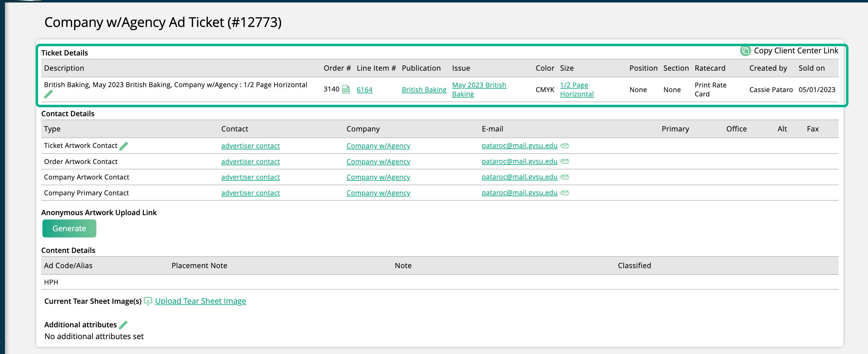Image resolution: width=868 pixels, height=354 pixels.
Task: Open Company w/Agency in the Order Artwork Contact row
Action: pyautogui.click(x=378, y=162)
